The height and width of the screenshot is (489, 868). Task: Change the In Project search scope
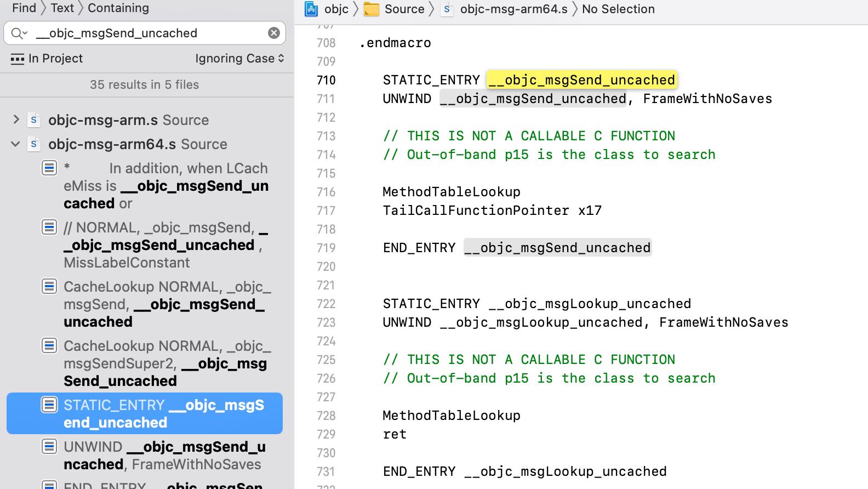tap(47, 58)
